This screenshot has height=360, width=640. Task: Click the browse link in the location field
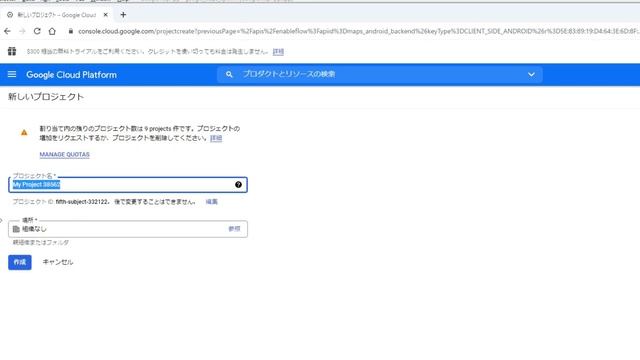234,229
